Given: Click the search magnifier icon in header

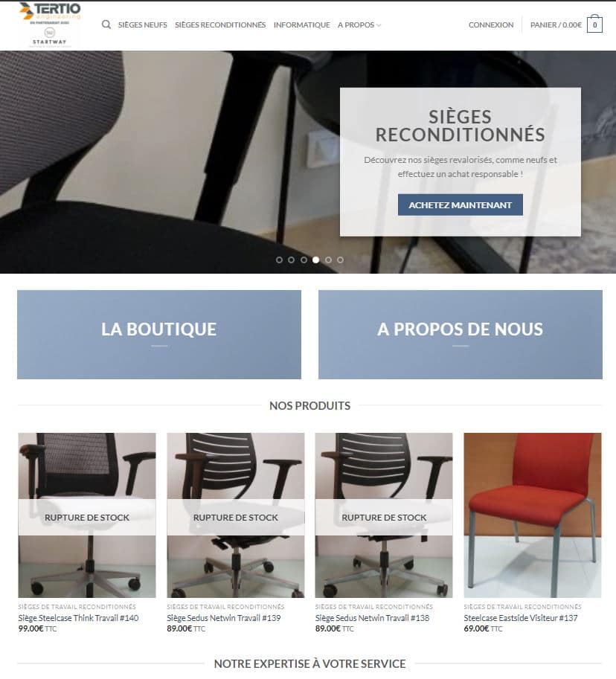Looking at the screenshot, I should 106,25.
